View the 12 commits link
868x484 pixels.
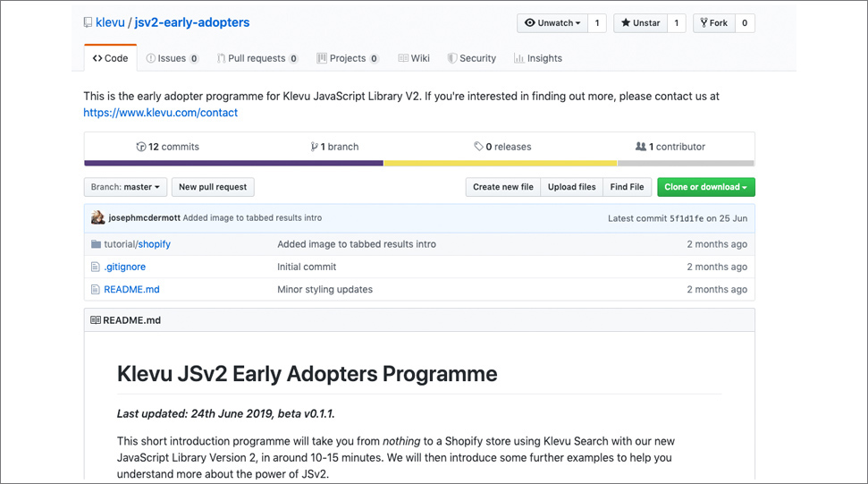(x=168, y=147)
